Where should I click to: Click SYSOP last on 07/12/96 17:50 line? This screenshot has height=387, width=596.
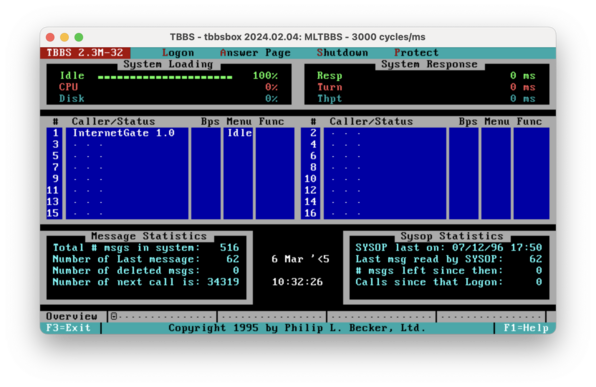[x=449, y=247]
